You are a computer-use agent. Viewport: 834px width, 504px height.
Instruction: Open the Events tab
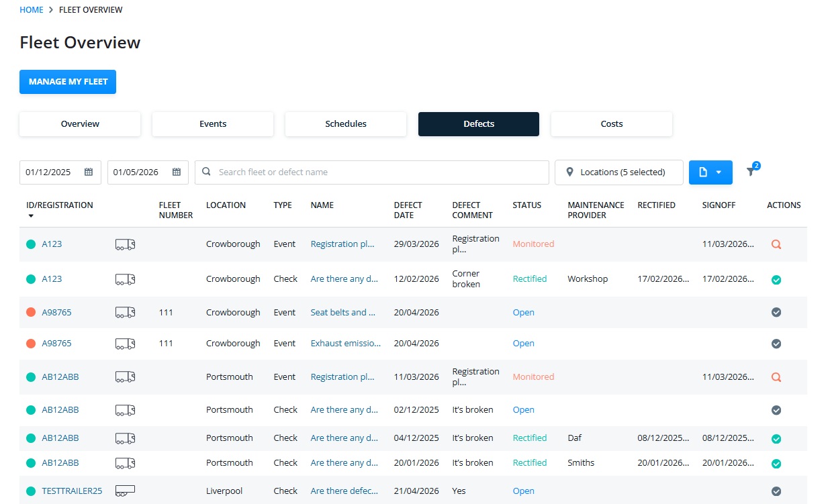click(213, 124)
